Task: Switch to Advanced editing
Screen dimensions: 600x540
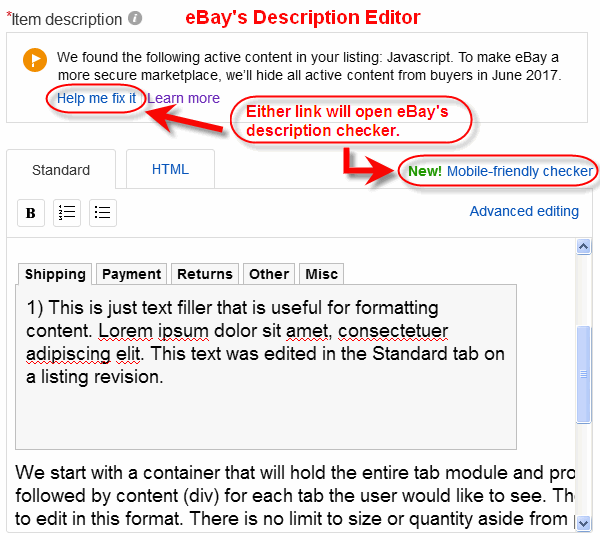Action: [x=524, y=211]
